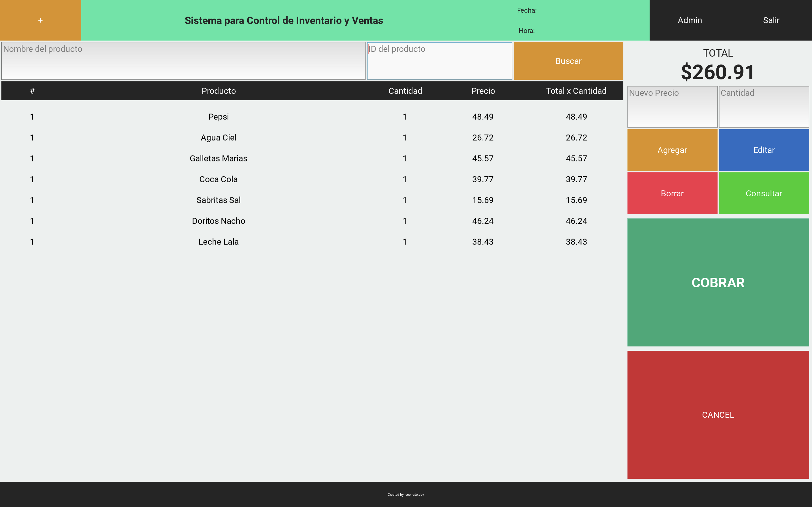Focus the Cantidad input field
812x507 pixels.
click(x=764, y=107)
